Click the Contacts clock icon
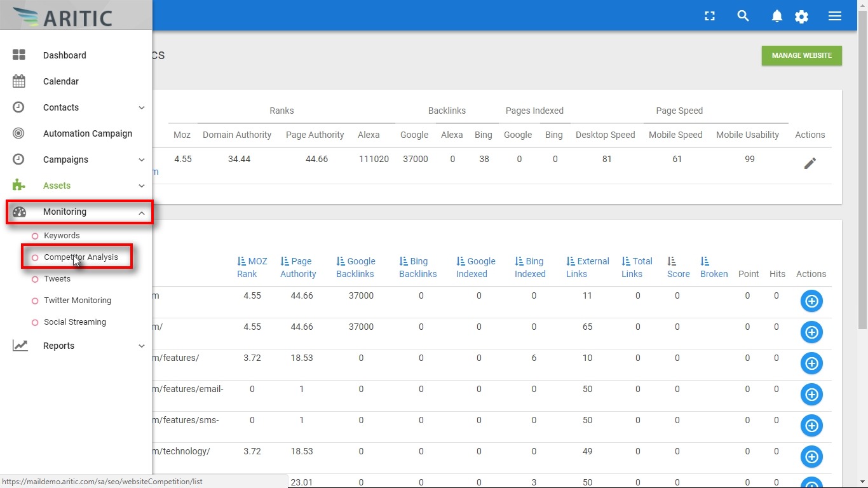Image resolution: width=868 pixels, height=488 pixels. pyautogui.click(x=19, y=107)
